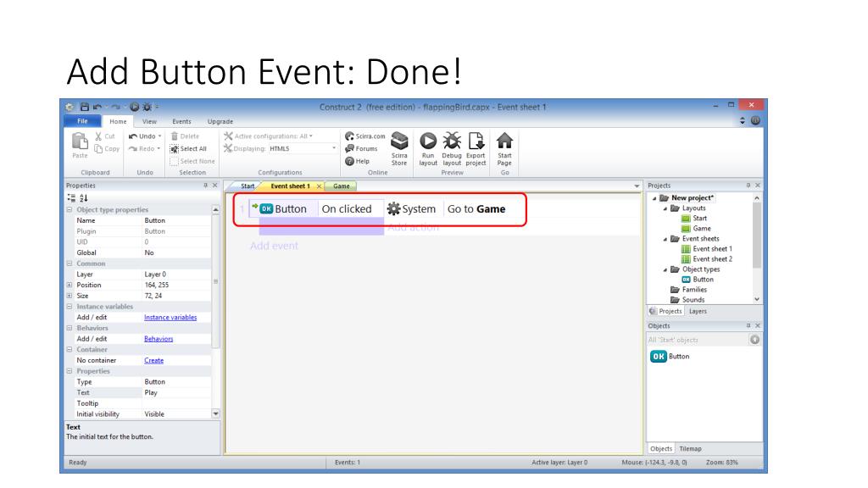This screenshot has height=488, width=868.
Task: Switch to the Start layout tab
Action: pos(247,186)
